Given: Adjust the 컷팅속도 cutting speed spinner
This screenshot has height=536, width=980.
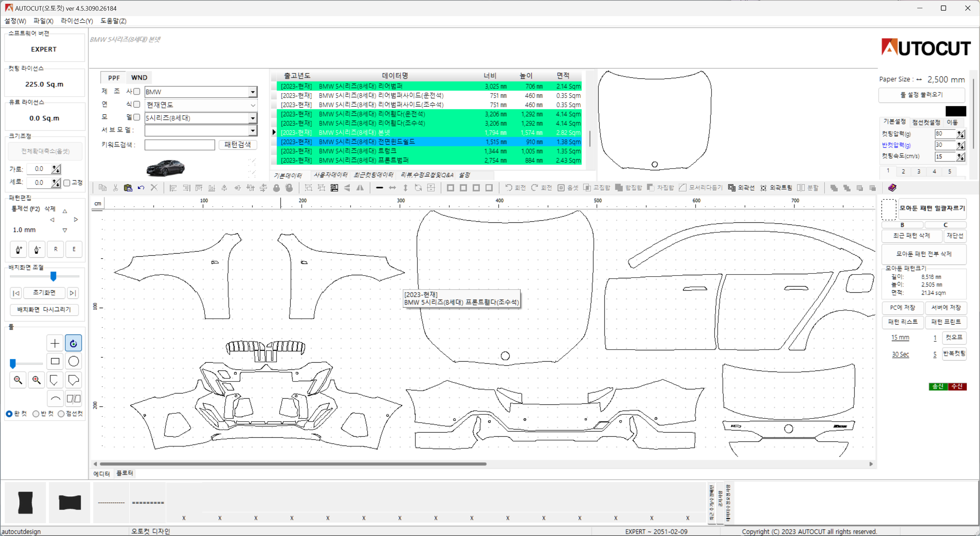Looking at the screenshot, I should pyautogui.click(x=960, y=157).
